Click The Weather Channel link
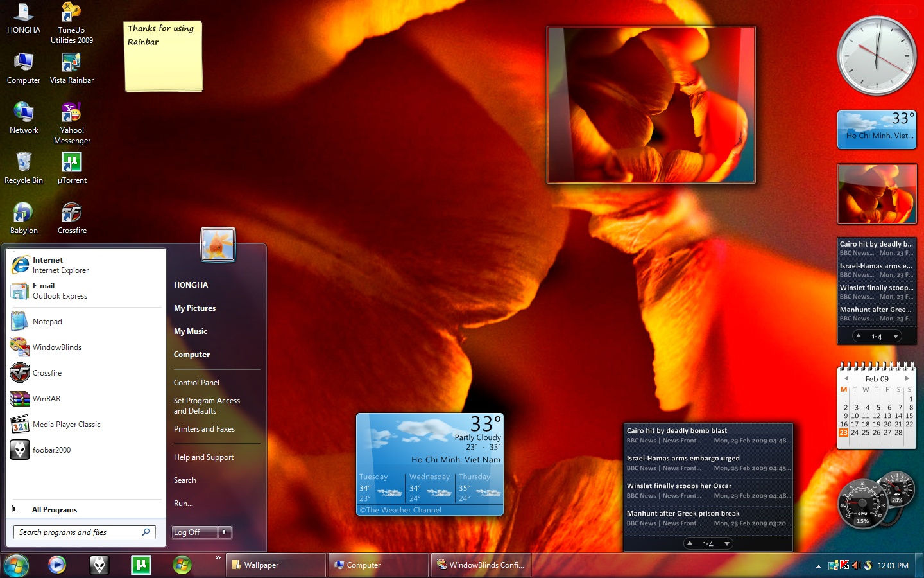924x578 pixels. point(401,510)
